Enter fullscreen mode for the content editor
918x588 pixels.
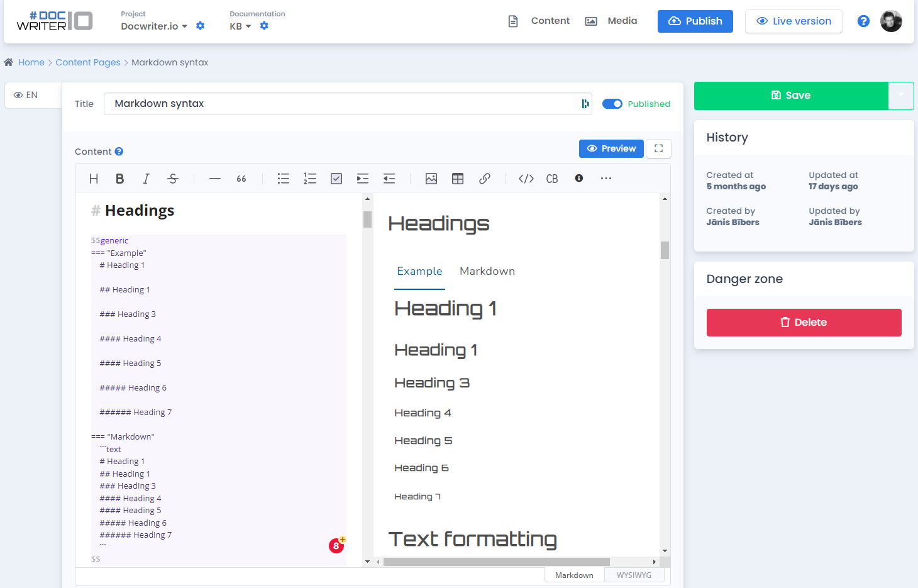[658, 148]
